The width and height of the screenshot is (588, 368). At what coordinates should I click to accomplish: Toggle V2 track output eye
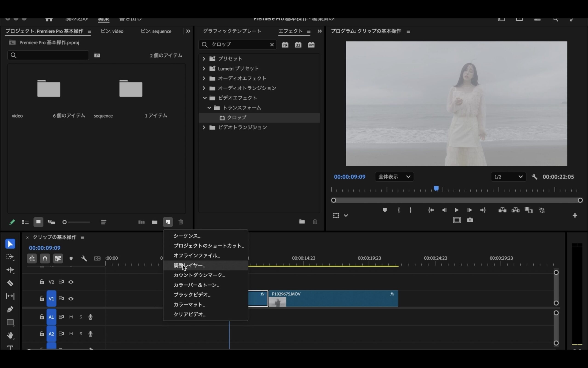pos(71,282)
